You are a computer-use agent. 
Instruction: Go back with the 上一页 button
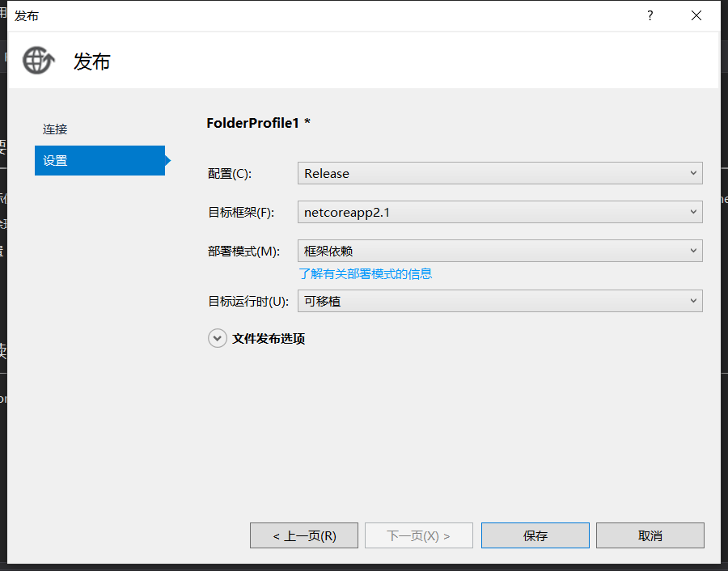(304, 535)
